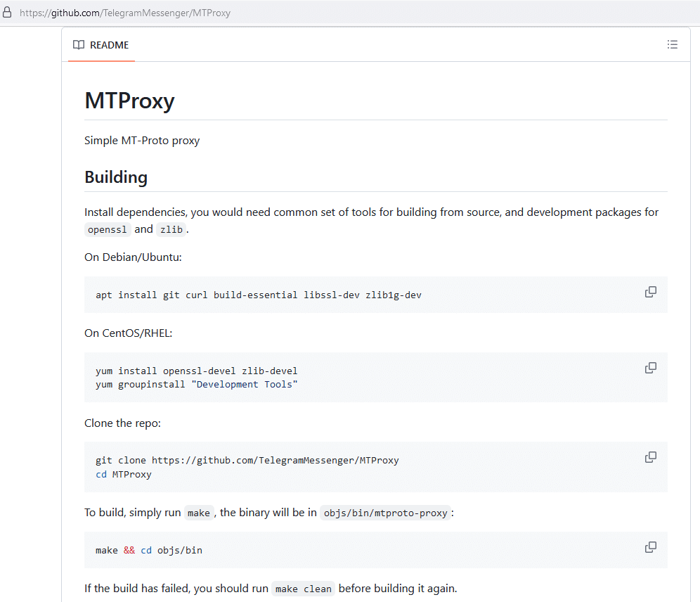Viewport: 700px width, 602px height.
Task: Click the 'Simple MT-Proto proxy' description text
Action: click(x=142, y=141)
